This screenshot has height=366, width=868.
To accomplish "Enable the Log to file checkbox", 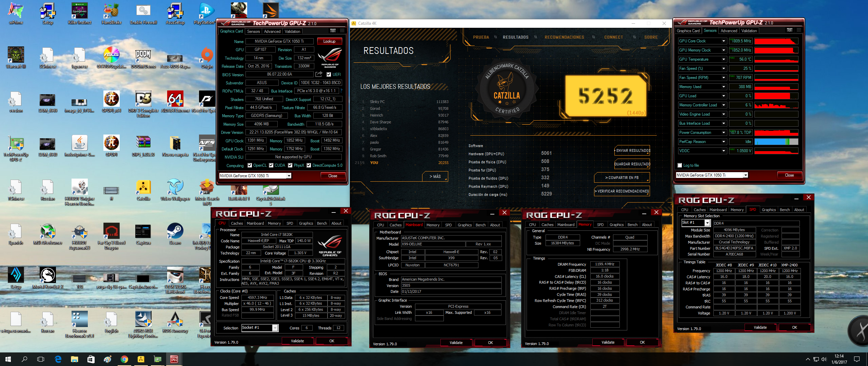I will coord(679,165).
